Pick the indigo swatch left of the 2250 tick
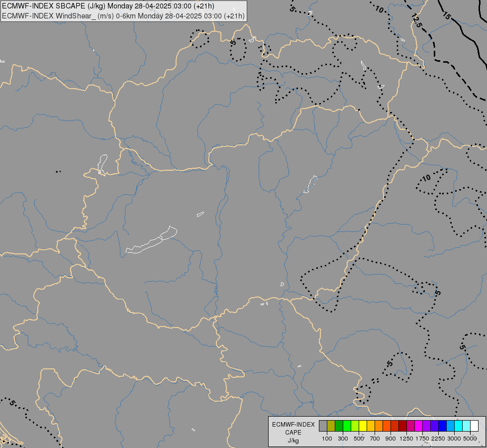The image size is (487, 448). coord(434,426)
